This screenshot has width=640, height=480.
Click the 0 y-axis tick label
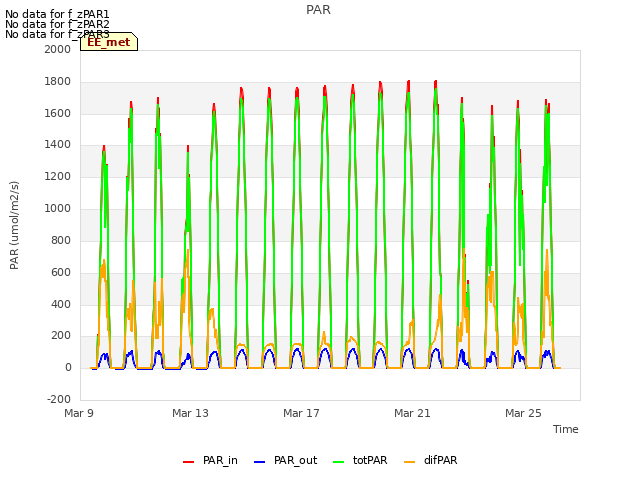[68, 368]
